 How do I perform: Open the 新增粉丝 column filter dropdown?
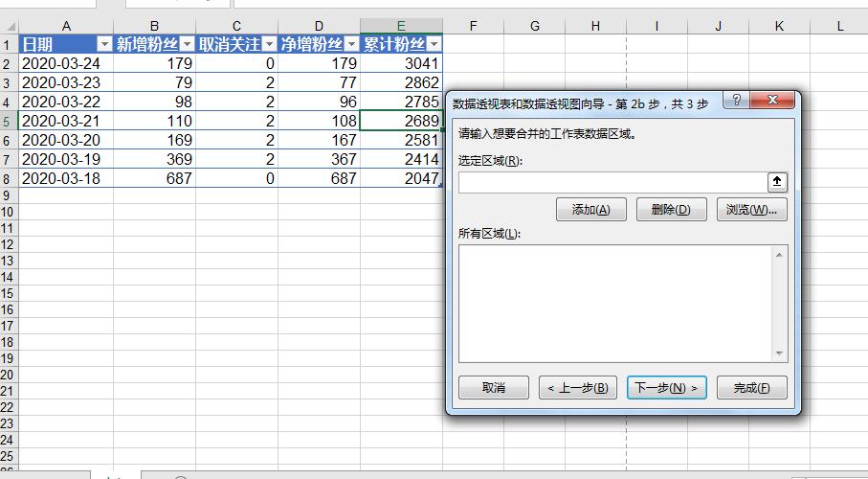188,44
